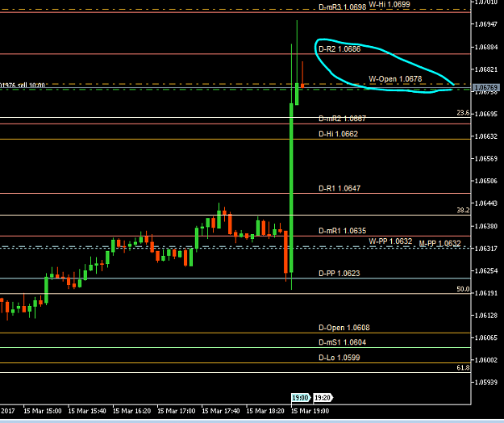Click the D-R1 1.0647 label

click(339, 188)
